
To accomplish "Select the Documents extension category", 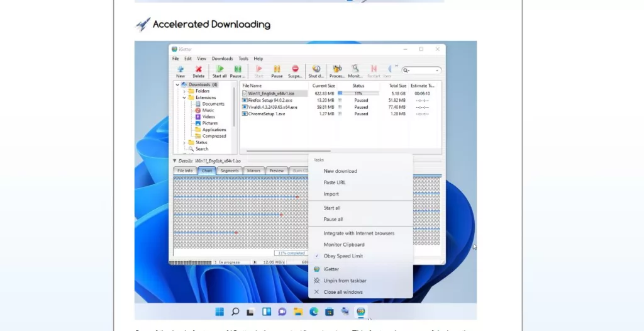I will (x=209, y=104).
